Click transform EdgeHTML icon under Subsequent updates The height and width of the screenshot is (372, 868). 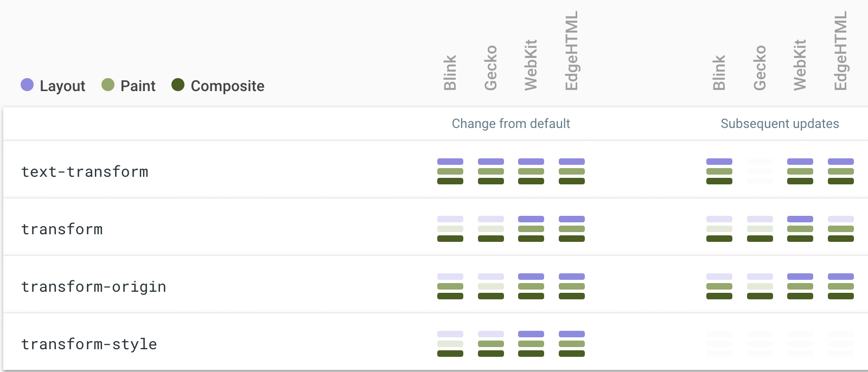tap(841, 229)
